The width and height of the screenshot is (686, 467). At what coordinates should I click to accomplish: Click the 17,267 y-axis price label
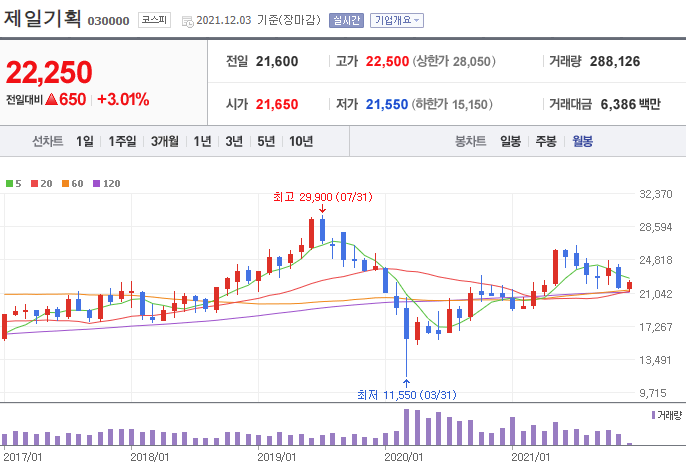656,327
